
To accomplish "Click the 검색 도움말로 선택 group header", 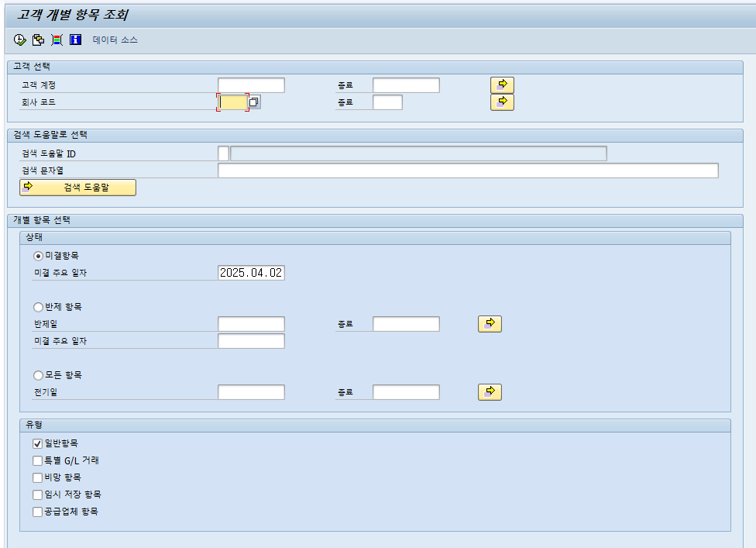I will (375, 135).
